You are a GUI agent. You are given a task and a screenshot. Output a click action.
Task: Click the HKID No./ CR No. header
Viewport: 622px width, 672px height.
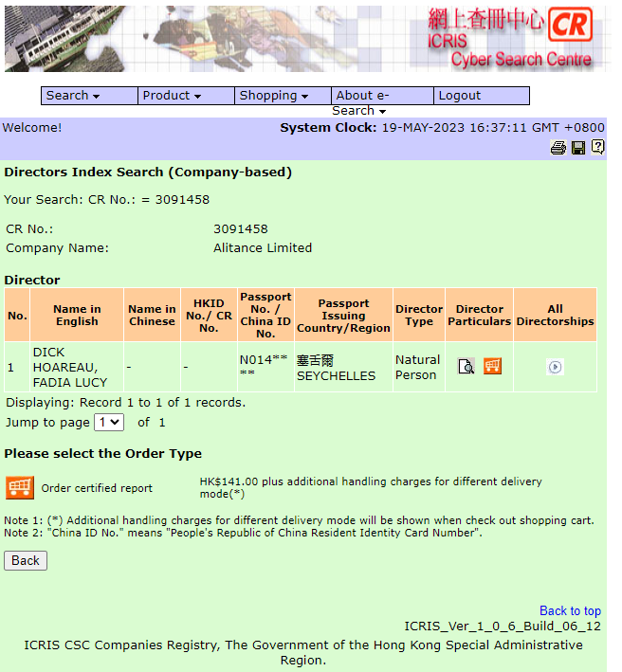209,315
